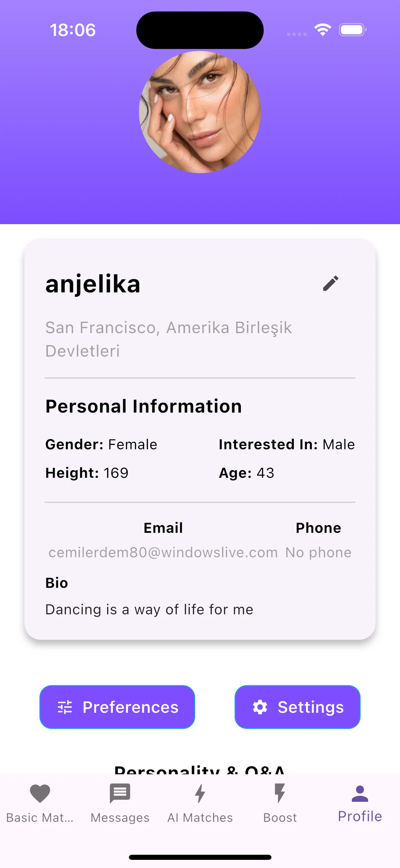Click the Wi-Fi status icon

click(x=323, y=30)
